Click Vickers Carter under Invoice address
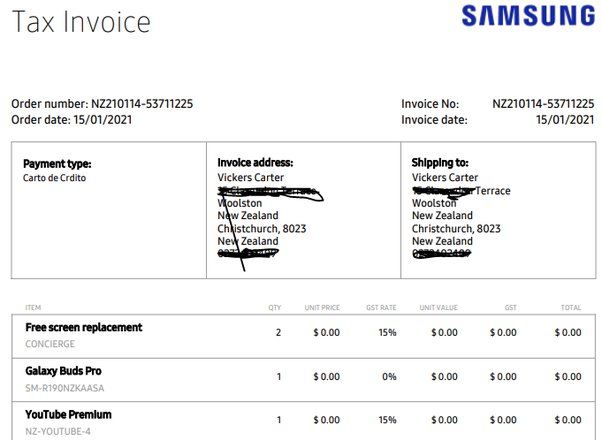The height and width of the screenshot is (440, 602). click(x=250, y=177)
